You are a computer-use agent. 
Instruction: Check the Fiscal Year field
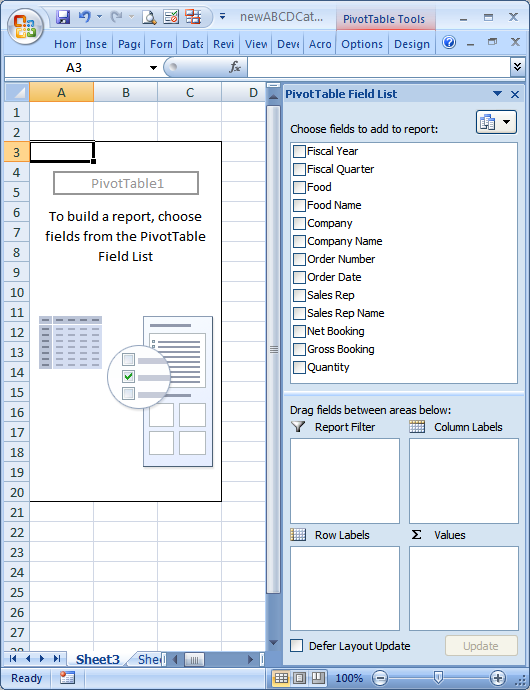pos(299,151)
